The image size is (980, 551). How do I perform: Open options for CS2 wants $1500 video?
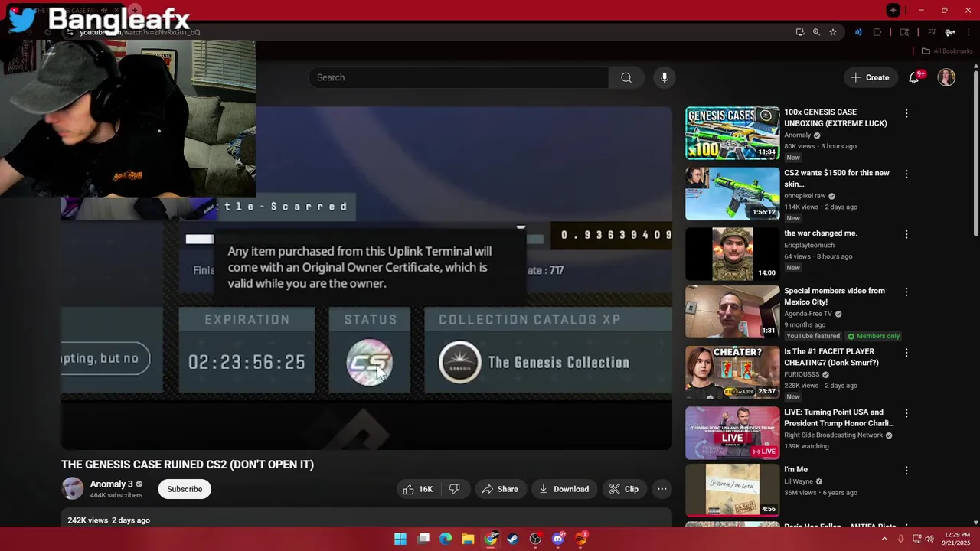[x=906, y=174]
